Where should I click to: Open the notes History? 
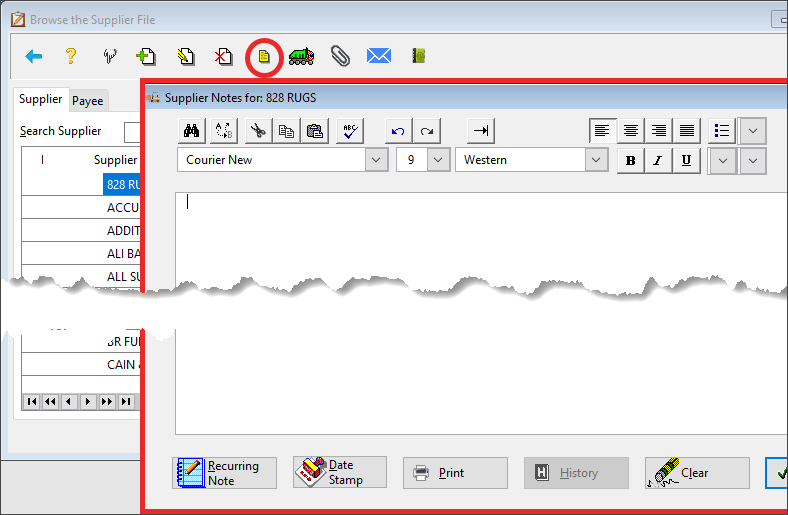(x=576, y=473)
